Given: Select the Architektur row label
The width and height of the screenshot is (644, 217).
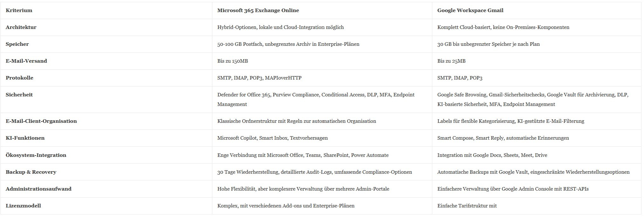Looking at the screenshot, I should (x=21, y=27).
